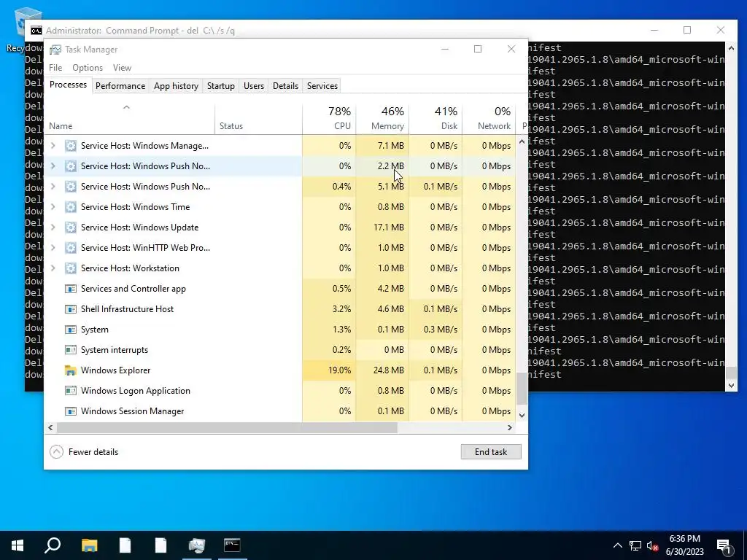The image size is (747, 560).
Task: Open taskbar search magnifier
Action: 53,545
